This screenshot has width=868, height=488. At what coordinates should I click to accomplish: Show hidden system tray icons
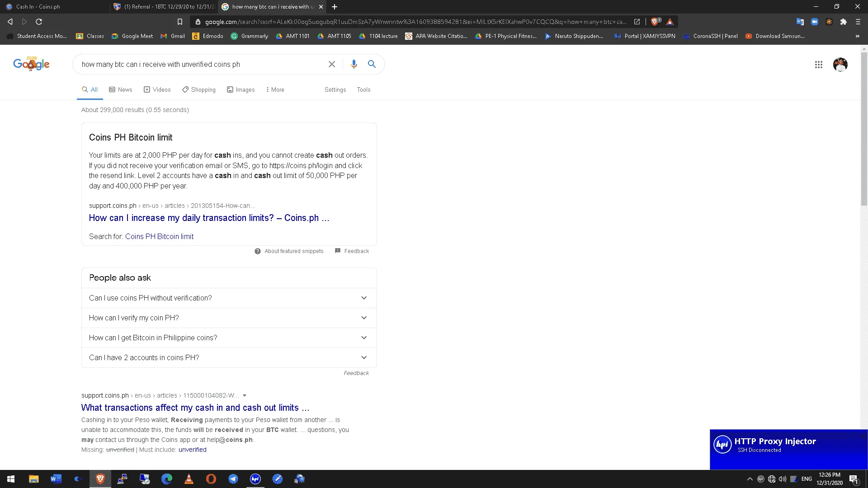click(x=750, y=479)
